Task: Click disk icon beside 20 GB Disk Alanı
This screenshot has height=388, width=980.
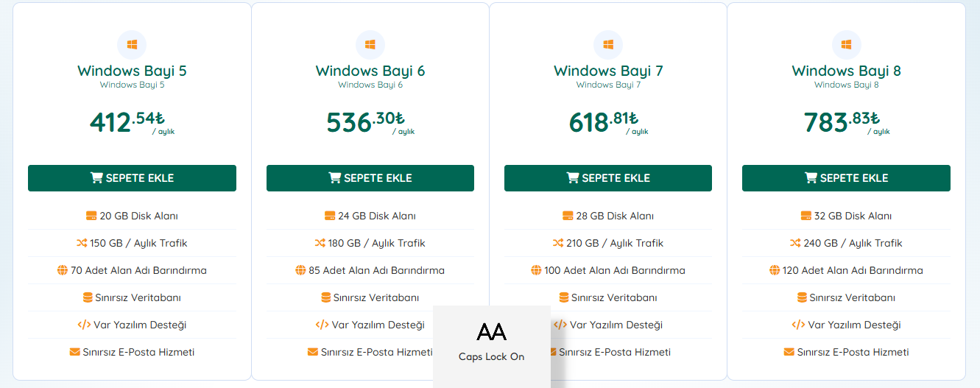Action: 91,216
